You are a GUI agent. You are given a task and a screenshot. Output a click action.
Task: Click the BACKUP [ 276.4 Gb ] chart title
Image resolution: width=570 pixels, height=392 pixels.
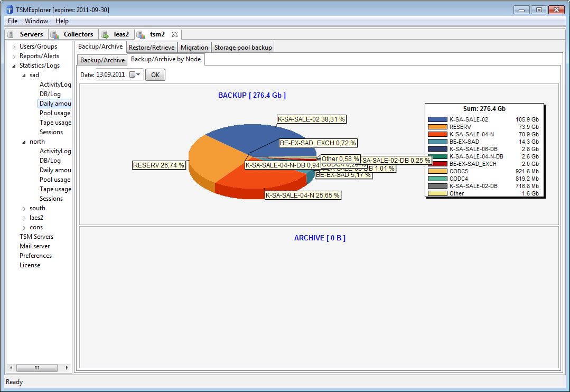tap(252, 95)
